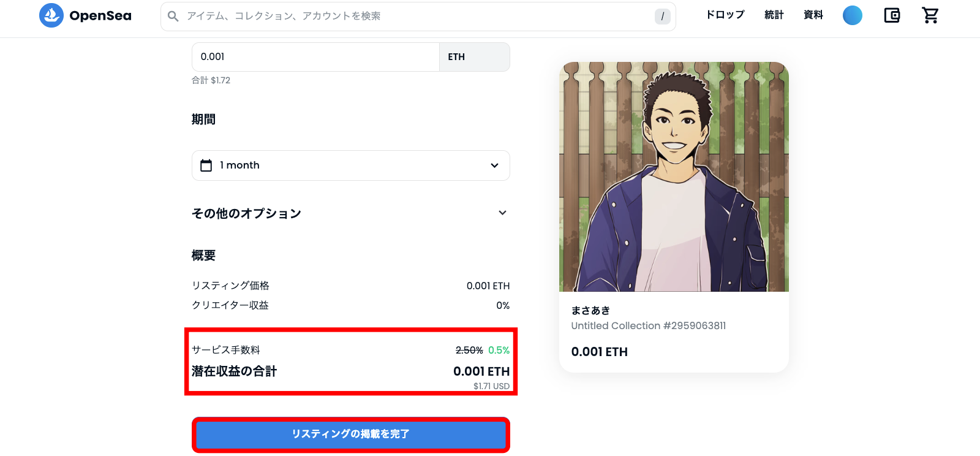Screen dimensions: 980x456
Task: Focus the search bar for items and collections
Action: [x=418, y=17]
